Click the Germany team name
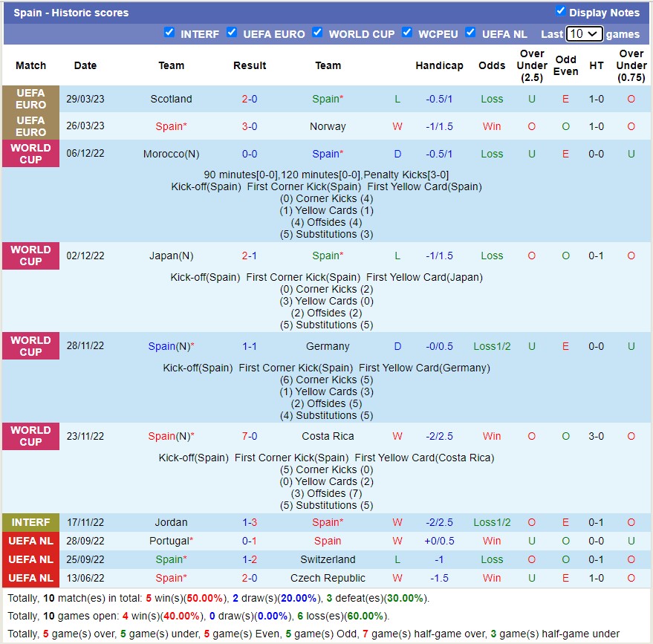This screenshot has width=653, height=644. click(x=328, y=346)
